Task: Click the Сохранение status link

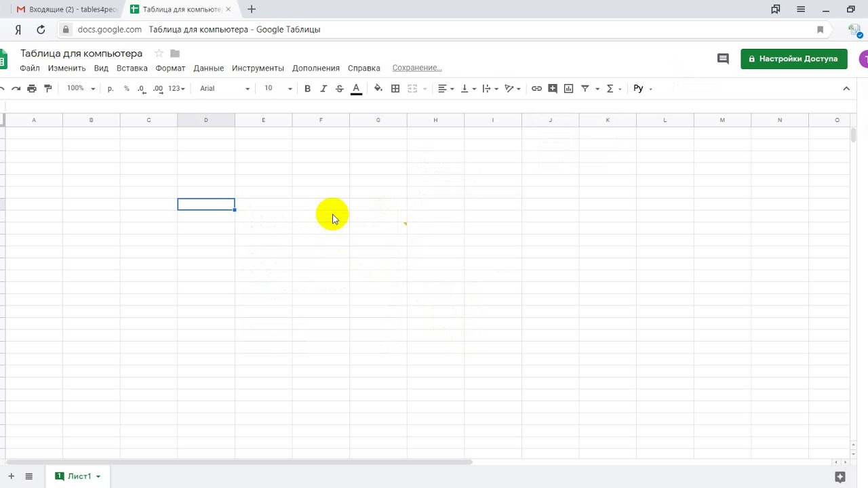Action: [x=417, y=68]
